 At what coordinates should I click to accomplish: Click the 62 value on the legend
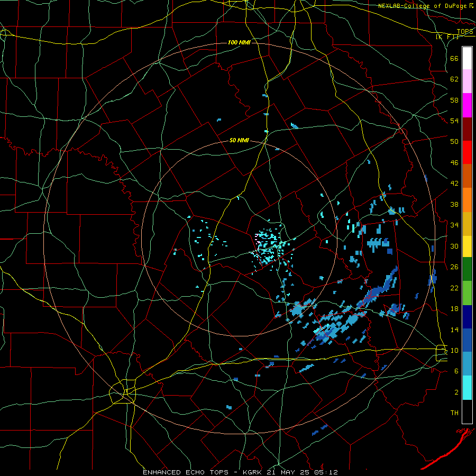(x=454, y=79)
